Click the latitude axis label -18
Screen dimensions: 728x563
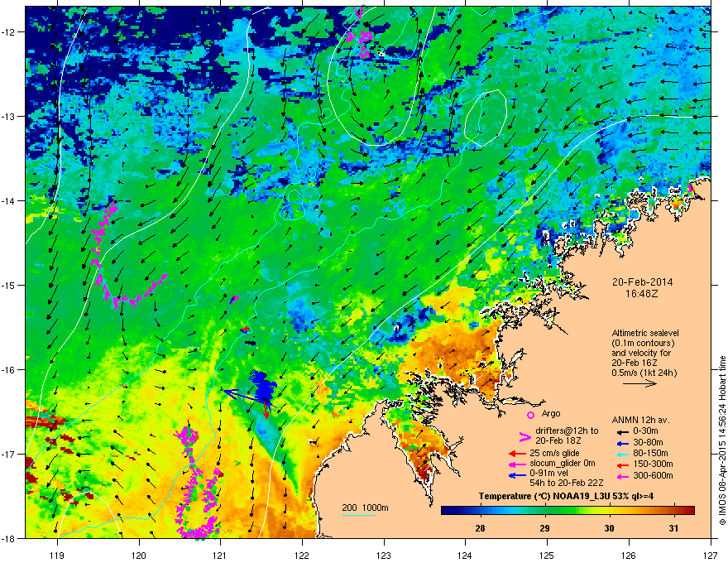[9, 538]
